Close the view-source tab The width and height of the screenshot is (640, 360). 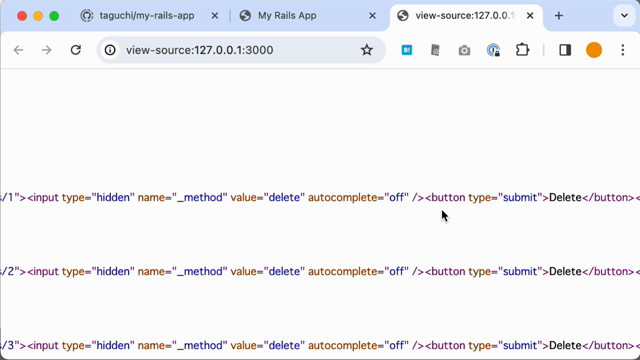pyautogui.click(x=530, y=16)
